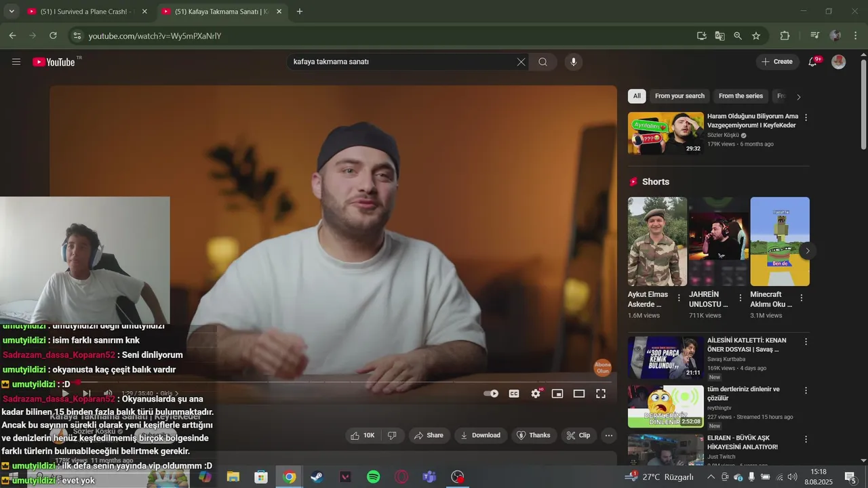Open options for Minecraft Aklımı Oku short
The height and width of the screenshot is (488, 868).
click(x=802, y=298)
